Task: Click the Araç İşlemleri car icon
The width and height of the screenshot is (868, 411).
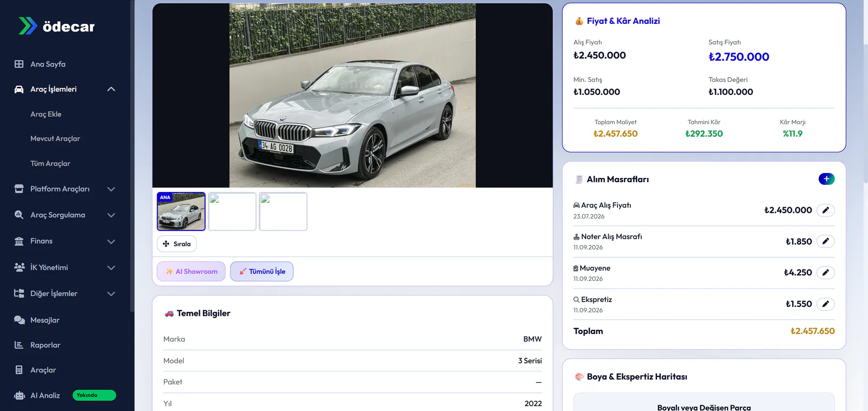Action: 19,89
